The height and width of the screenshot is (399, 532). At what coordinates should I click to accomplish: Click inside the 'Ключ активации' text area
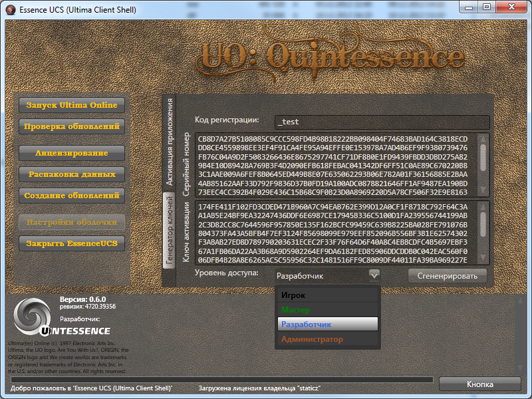pyautogui.click(x=337, y=233)
